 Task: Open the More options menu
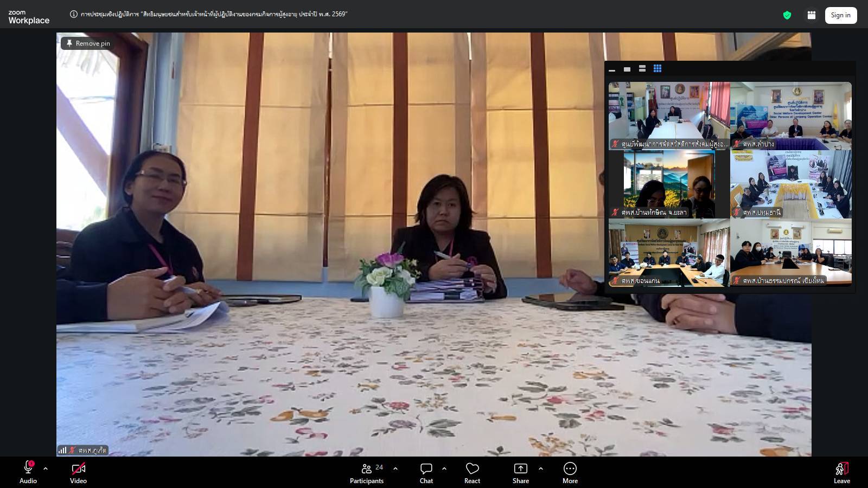(x=570, y=472)
